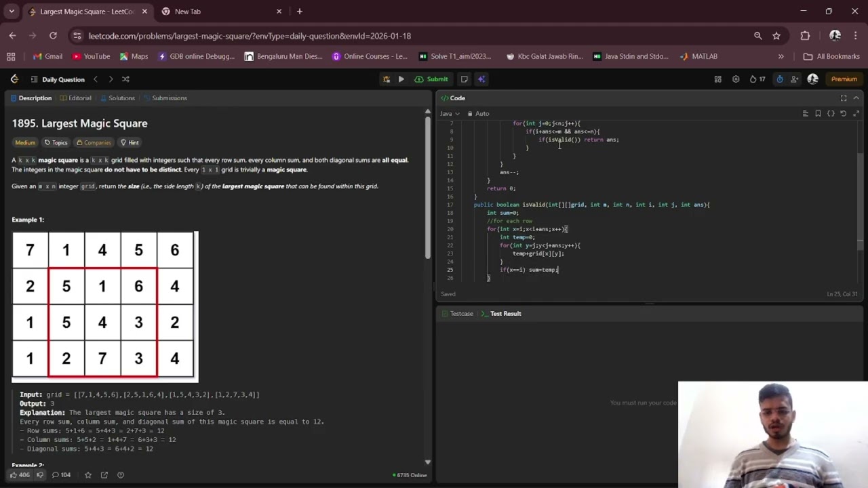
Task: Focus the browser address bar
Action: [x=407, y=36]
